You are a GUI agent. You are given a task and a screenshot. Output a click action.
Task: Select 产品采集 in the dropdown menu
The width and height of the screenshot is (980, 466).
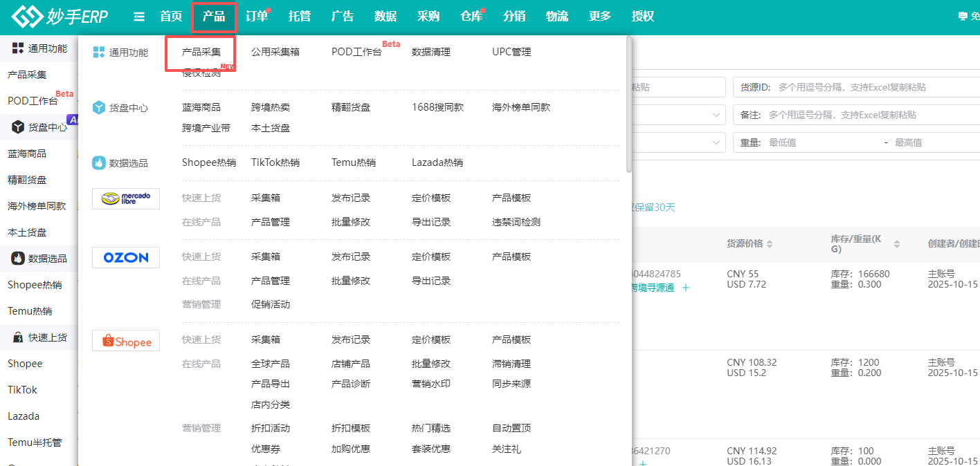click(x=201, y=52)
